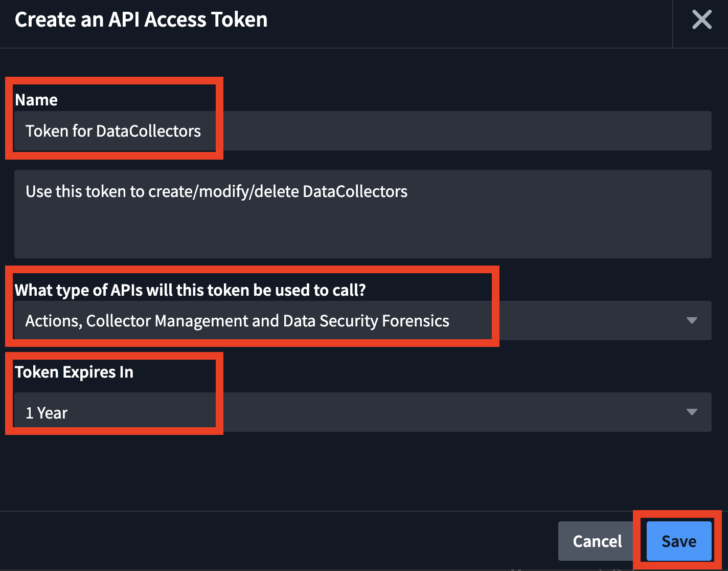Click the empty area right of the Name value

[460, 131]
